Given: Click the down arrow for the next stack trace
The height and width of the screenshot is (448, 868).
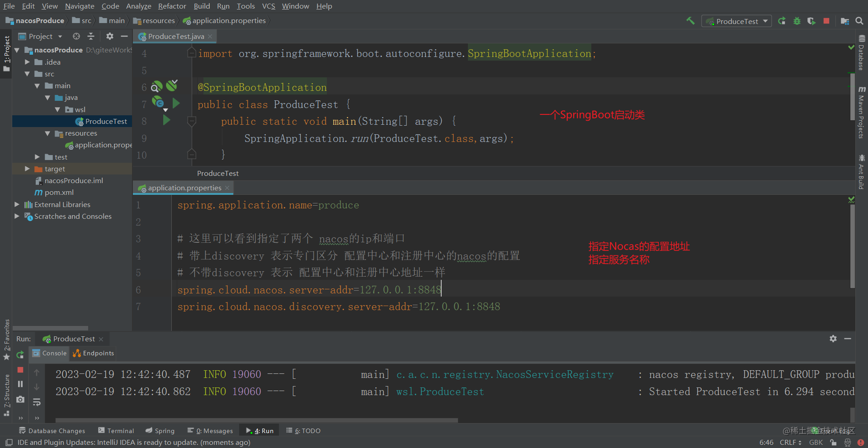Looking at the screenshot, I should point(37,387).
